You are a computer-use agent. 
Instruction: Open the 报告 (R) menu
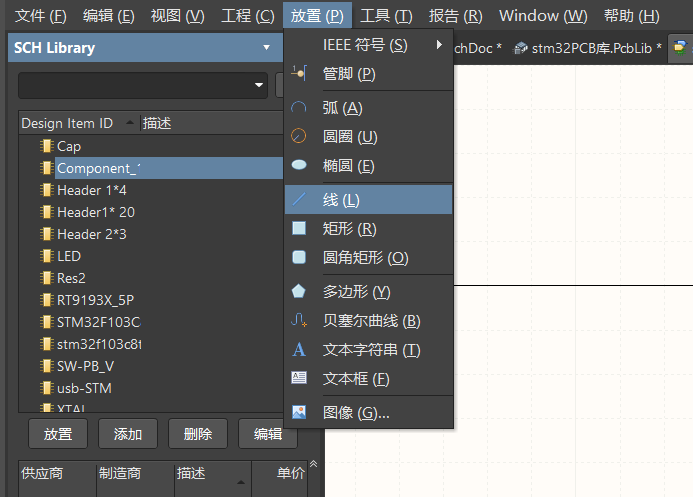[x=456, y=16]
